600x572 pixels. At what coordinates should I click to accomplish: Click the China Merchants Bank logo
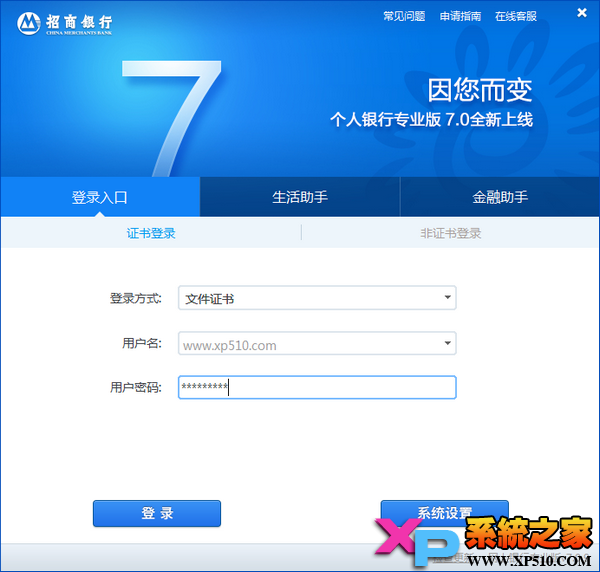[x=65, y=23]
